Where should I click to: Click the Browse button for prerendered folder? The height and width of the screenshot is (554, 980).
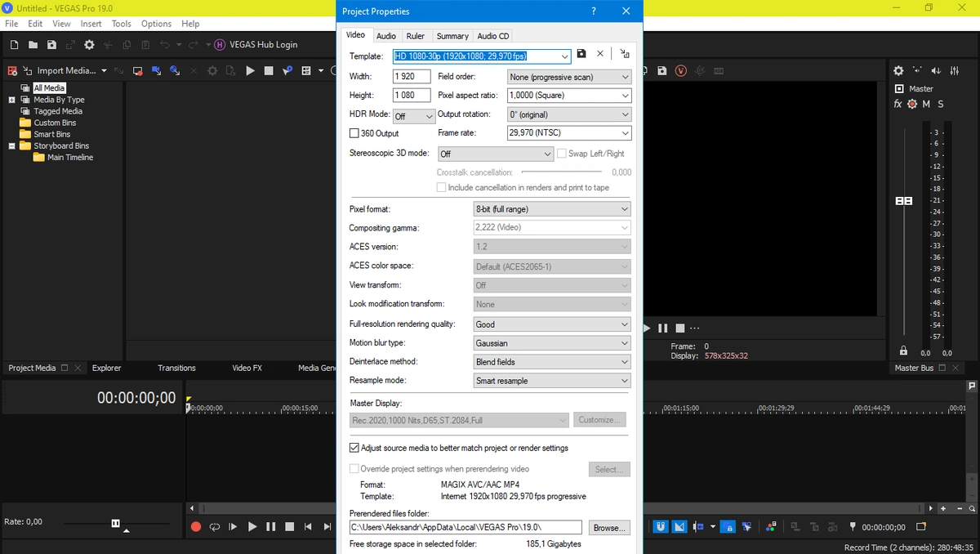click(609, 528)
